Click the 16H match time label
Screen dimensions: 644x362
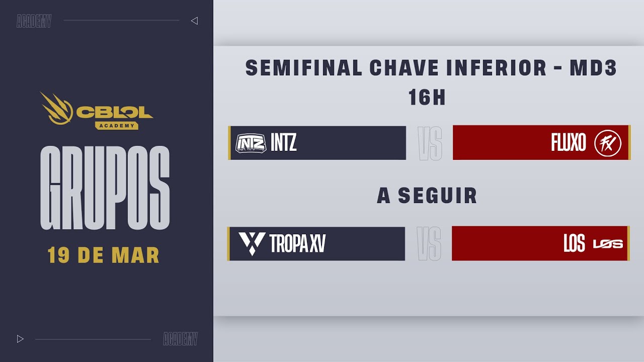(427, 98)
